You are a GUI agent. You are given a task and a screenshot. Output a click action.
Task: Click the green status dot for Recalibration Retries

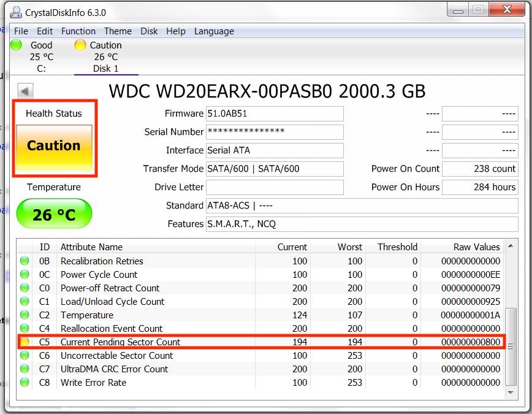(25, 261)
